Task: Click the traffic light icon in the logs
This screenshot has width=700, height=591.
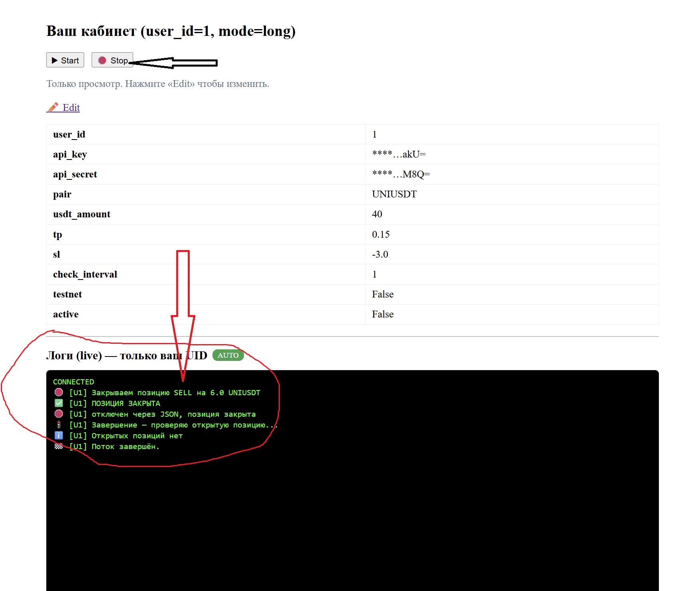Action: tap(59, 425)
